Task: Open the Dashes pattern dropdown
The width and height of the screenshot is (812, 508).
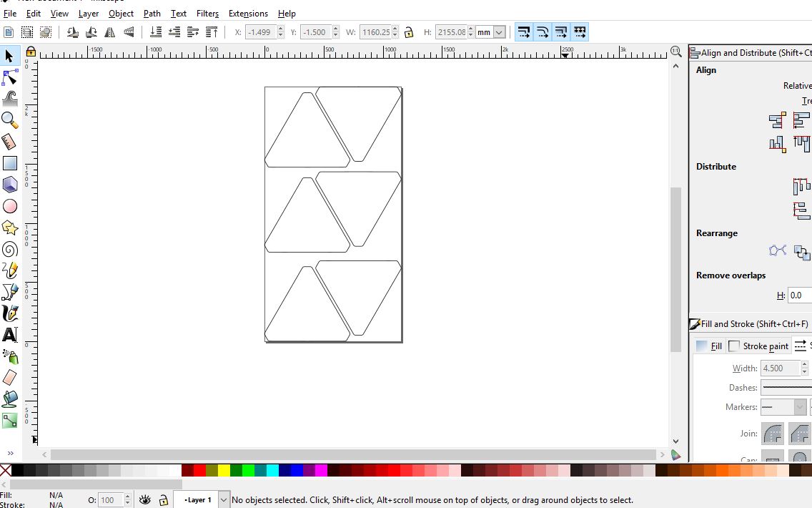Action: click(x=786, y=387)
